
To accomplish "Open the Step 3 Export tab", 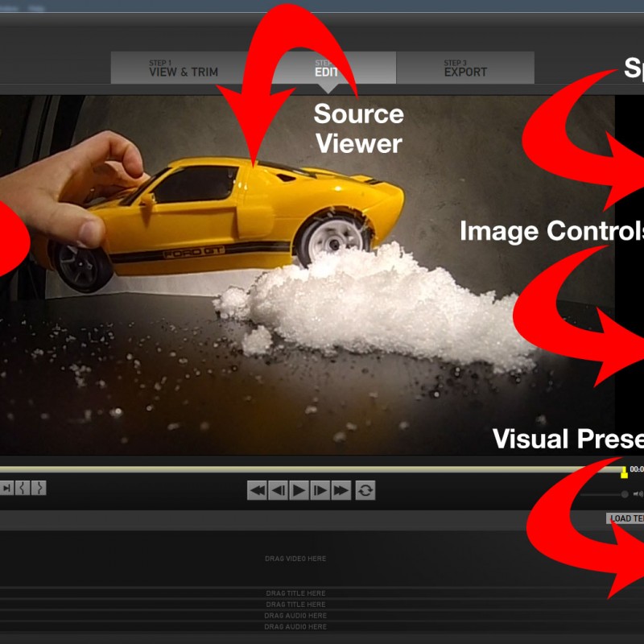I will (465, 68).
